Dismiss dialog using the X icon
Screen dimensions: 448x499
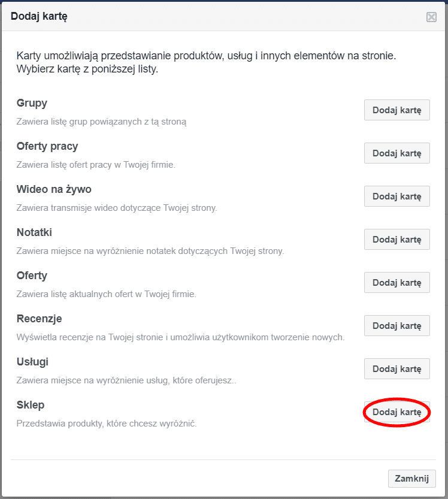(431, 17)
